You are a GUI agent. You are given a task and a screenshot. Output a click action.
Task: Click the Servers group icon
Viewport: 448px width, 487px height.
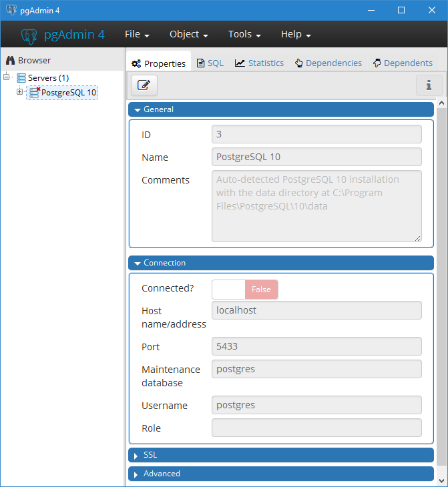pos(21,78)
